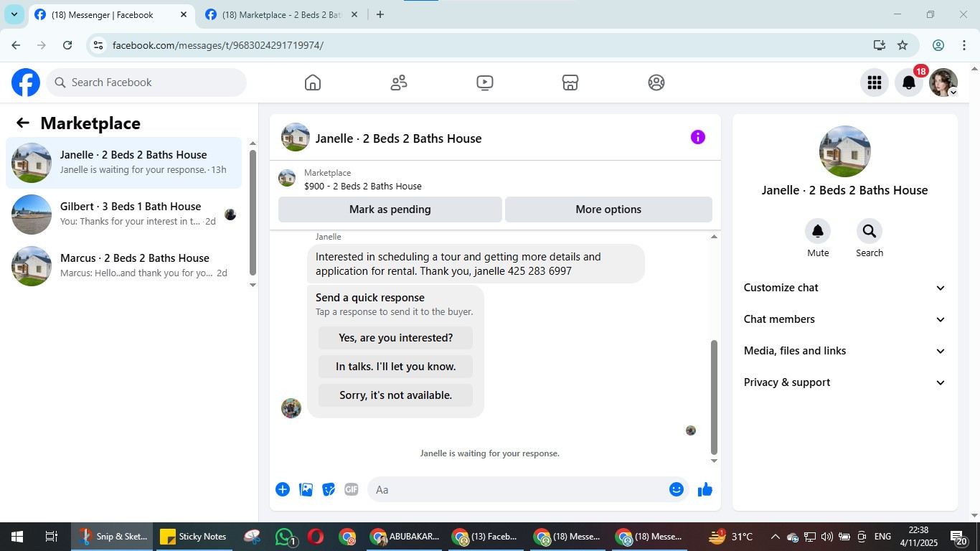Send quick reply "In talks. I'll let you know."
Image resolution: width=980 pixels, height=551 pixels.
(x=395, y=367)
